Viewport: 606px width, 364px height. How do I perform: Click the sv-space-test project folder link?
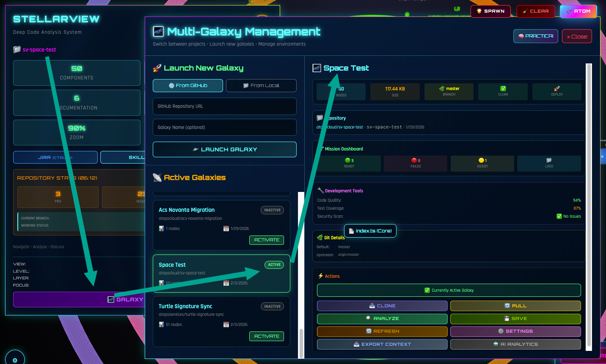[x=39, y=49]
